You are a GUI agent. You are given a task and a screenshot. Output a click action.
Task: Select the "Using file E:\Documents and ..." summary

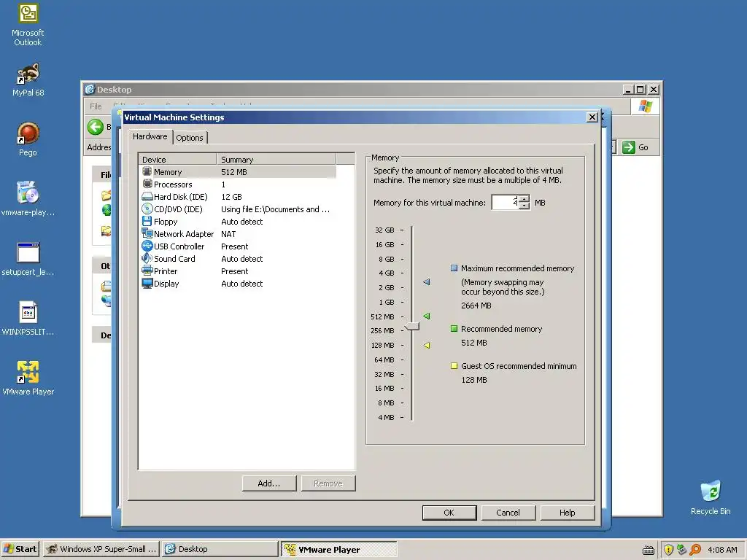[x=275, y=209]
